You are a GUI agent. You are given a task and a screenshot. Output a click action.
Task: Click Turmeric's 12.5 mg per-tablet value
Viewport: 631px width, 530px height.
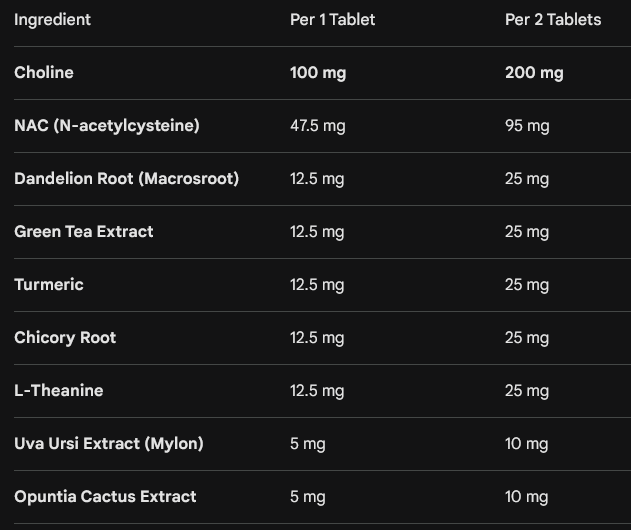tap(317, 285)
